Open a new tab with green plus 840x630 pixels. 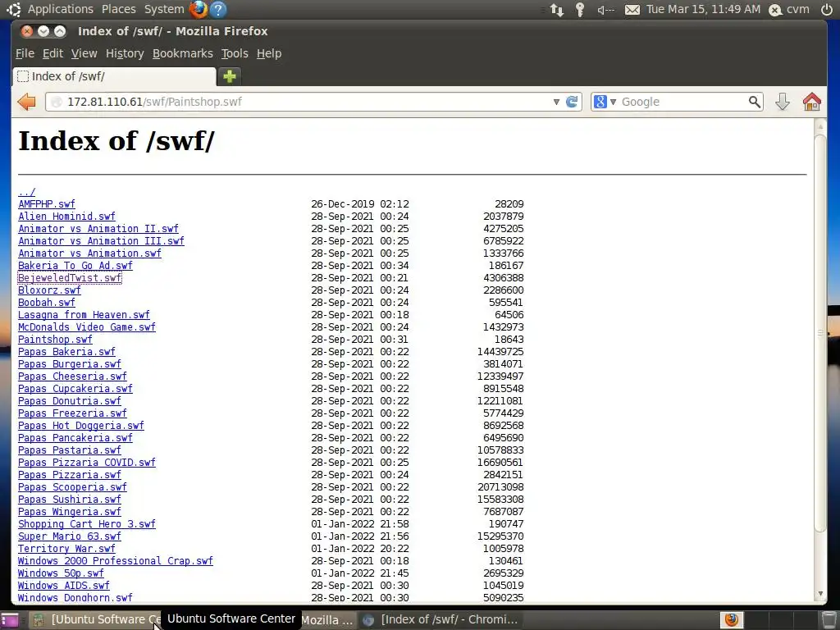(230, 76)
